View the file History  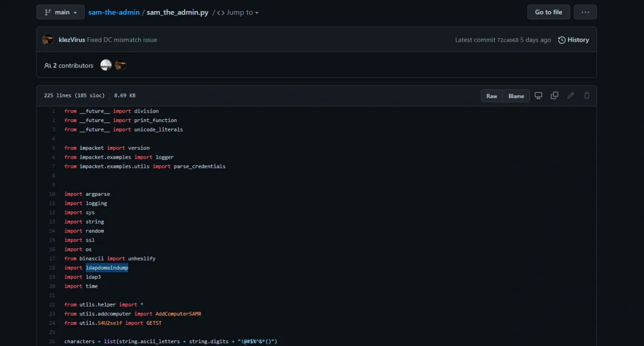tap(573, 40)
